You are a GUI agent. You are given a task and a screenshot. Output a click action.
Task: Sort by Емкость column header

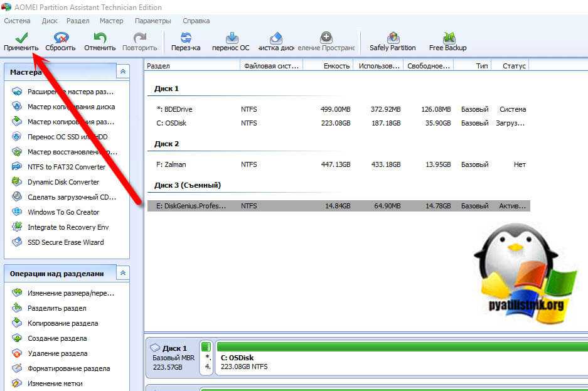tap(328, 66)
